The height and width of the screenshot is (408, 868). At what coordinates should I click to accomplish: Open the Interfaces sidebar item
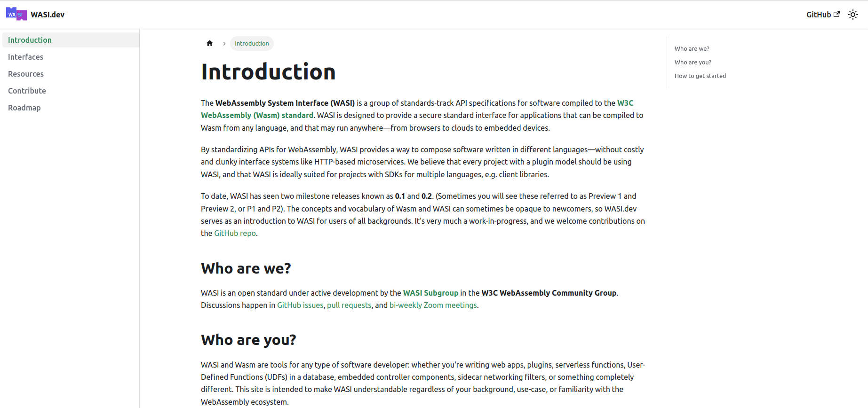(25, 57)
